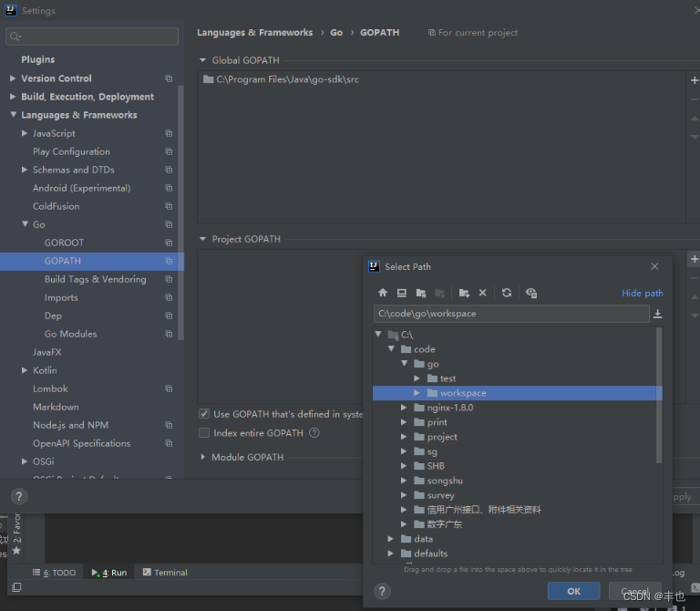Select the defaults folder
700x611 pixels.
[x=430, y=554]
